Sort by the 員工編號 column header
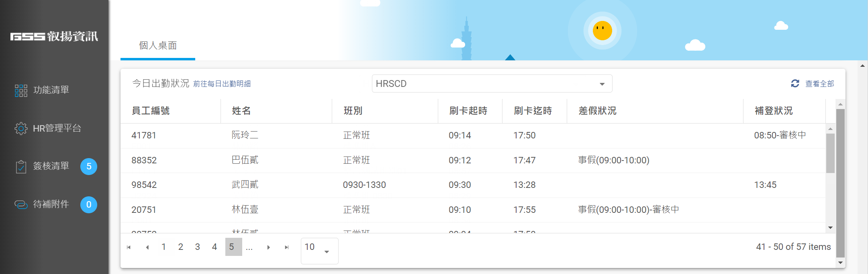868x274 pixels. [x=151, y=111]
